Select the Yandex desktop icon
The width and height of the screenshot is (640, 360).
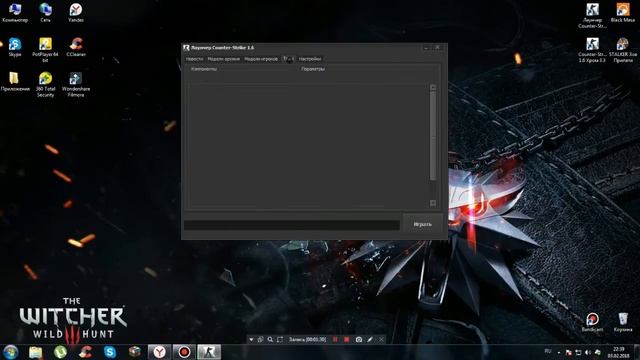pos(76,13)
